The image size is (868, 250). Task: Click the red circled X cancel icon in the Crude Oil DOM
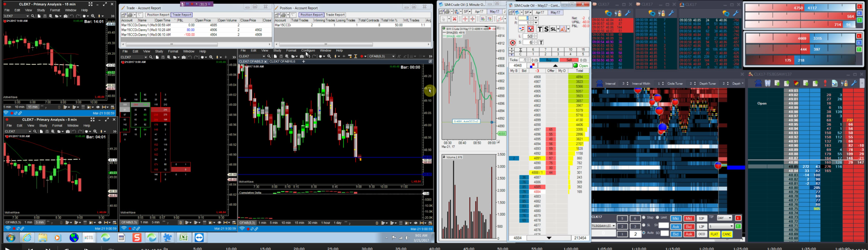coord(513,43)
